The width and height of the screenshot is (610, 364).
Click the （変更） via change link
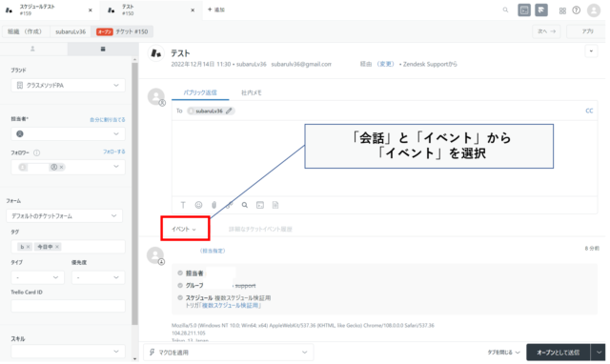pyautogui.click(x=385, y=64)
